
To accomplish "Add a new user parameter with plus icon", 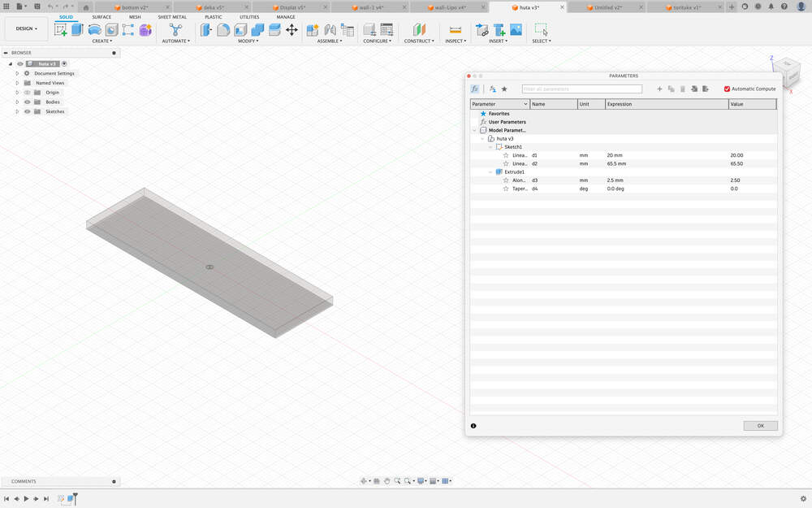I will point(659,89).
